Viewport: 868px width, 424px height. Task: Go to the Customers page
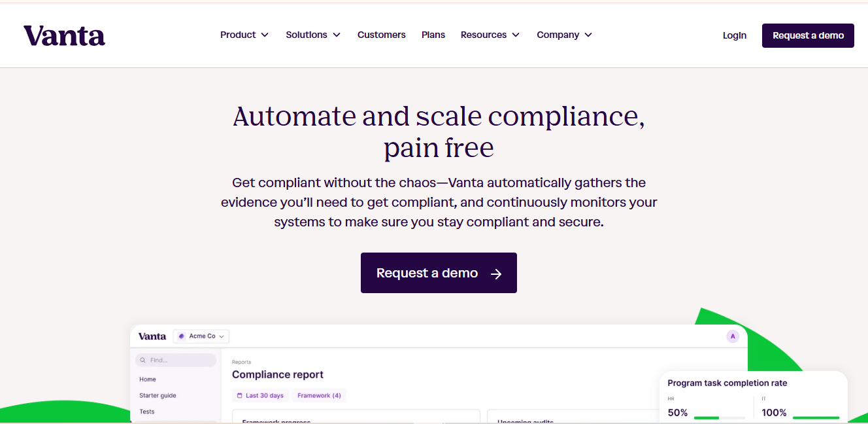382,35
